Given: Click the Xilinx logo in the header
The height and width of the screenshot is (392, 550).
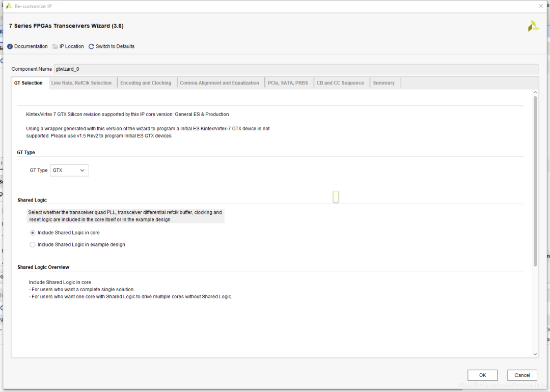Looking at the screenshot, I should [x=534, y=26].
